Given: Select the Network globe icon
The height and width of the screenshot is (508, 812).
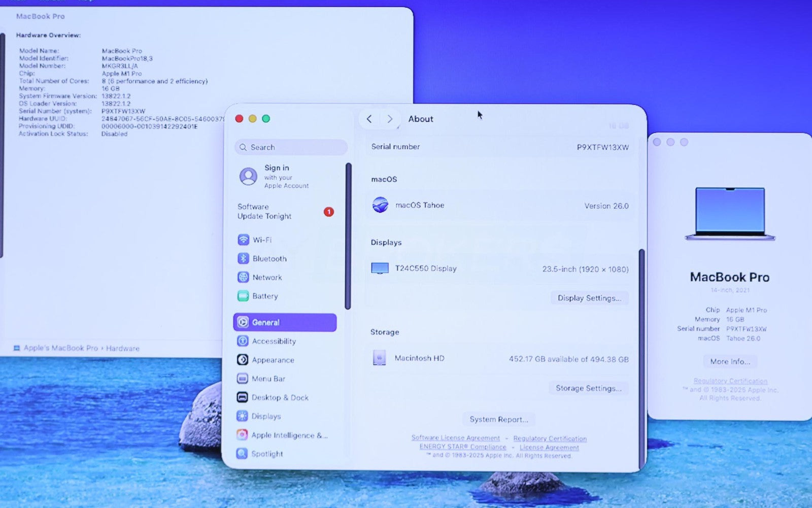Looking at the screenshot, I should (243, 277).
